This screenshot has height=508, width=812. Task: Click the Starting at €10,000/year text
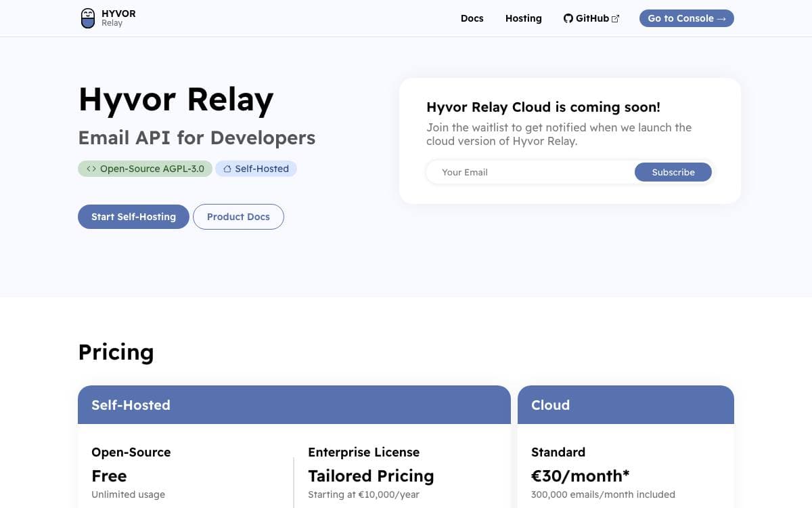pyautogui.click(x=363, y=494)
